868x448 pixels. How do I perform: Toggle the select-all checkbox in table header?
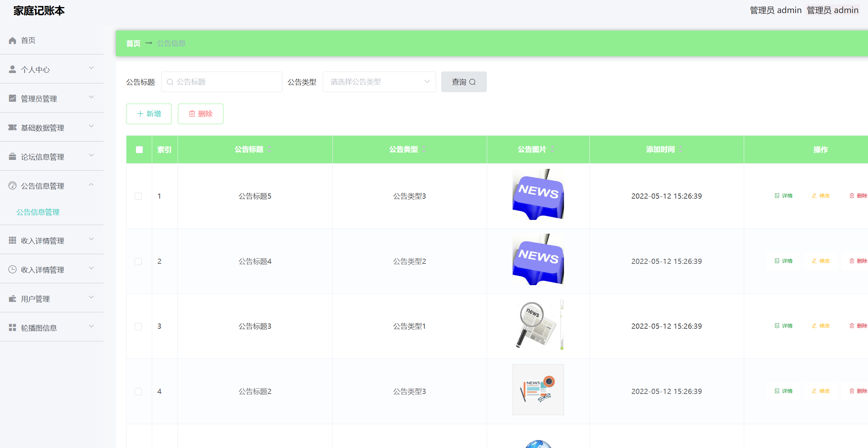pyautogui.click(x=139, y=149)
